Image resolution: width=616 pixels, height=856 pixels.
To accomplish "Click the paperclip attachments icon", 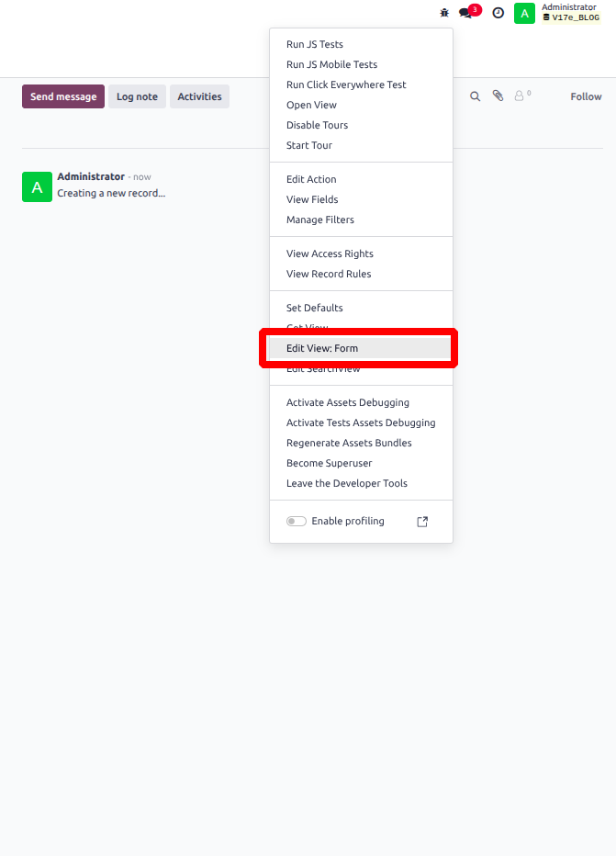I will 498,96.
